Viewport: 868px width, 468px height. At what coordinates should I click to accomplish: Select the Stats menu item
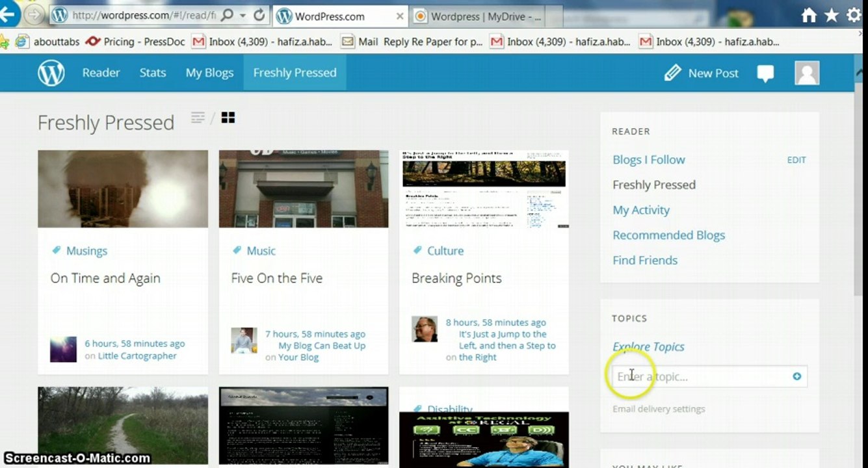[x=153, y=73]
